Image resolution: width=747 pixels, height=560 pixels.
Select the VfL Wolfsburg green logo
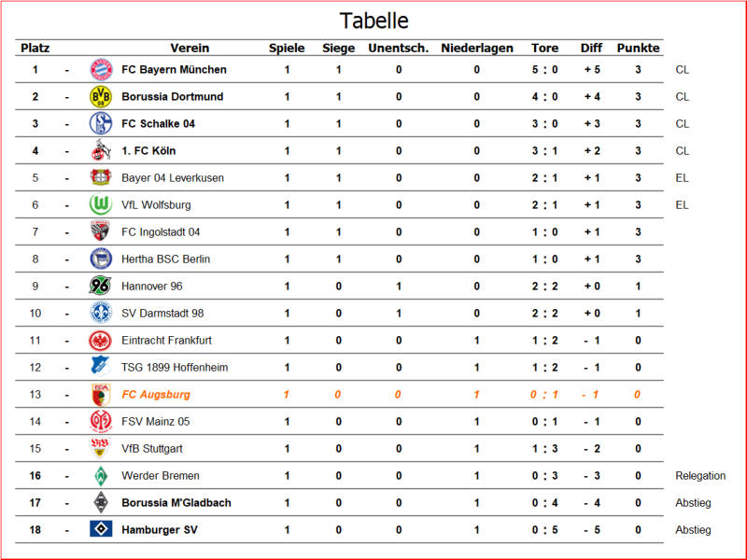click(101, 204)
